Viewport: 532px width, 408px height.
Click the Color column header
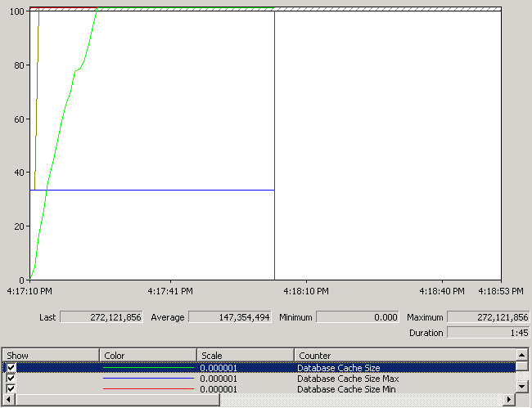(x=148, y=356)
